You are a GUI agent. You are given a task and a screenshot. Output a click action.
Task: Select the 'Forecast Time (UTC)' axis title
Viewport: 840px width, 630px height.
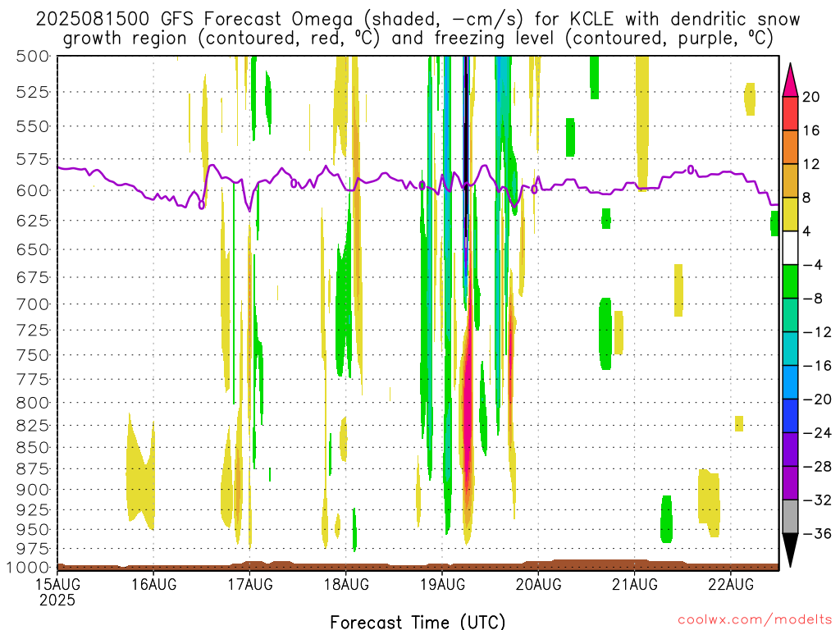[418, 622]
